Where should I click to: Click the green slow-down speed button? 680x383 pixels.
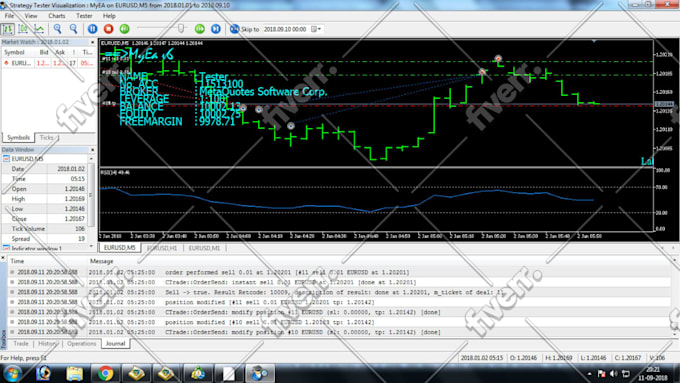tap(124, 29)
